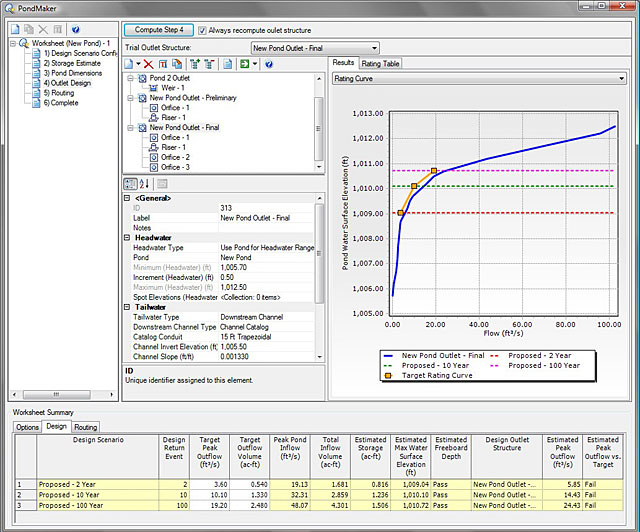The height and width of the screenshot is (532, 640).
Task: Open the Rating Curve graph type dropdown
Action: (621, 78)
